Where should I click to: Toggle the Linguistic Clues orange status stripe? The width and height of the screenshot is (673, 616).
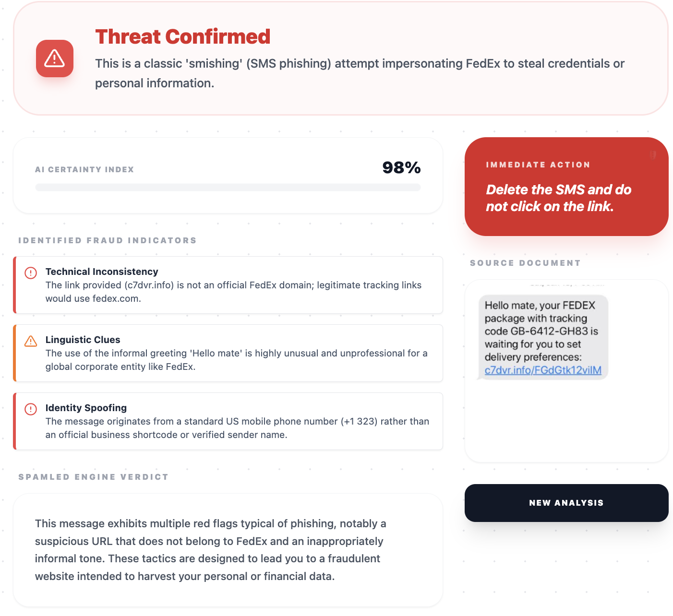[14, 353]
